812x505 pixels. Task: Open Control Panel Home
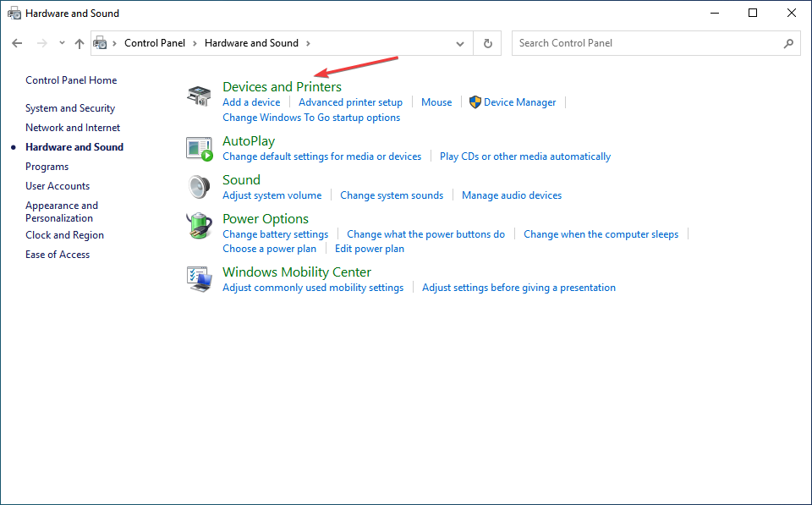[71, 80]
